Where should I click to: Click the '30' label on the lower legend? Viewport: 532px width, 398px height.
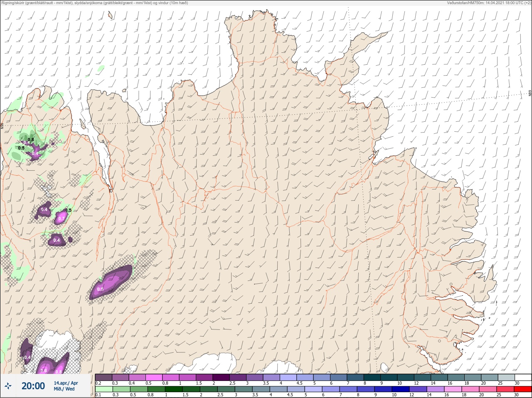(516, 395)
